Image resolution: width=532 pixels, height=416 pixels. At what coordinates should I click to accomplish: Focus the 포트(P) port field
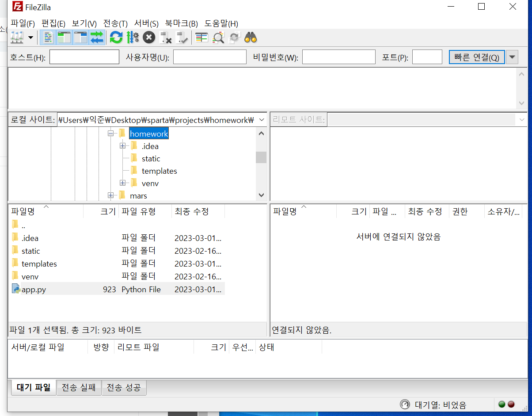click(x=427, y=57)
